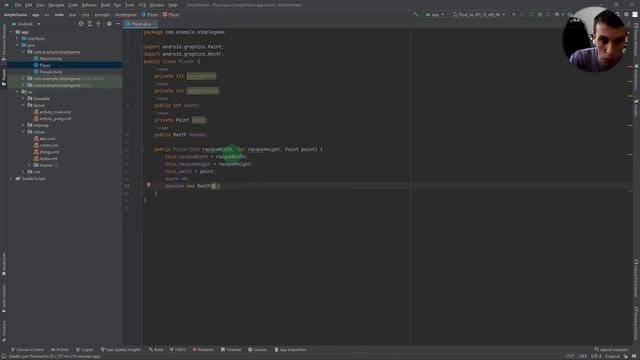Collapse the java folder
The width and height of the screenshot is (640, 360).
[18, 45]
